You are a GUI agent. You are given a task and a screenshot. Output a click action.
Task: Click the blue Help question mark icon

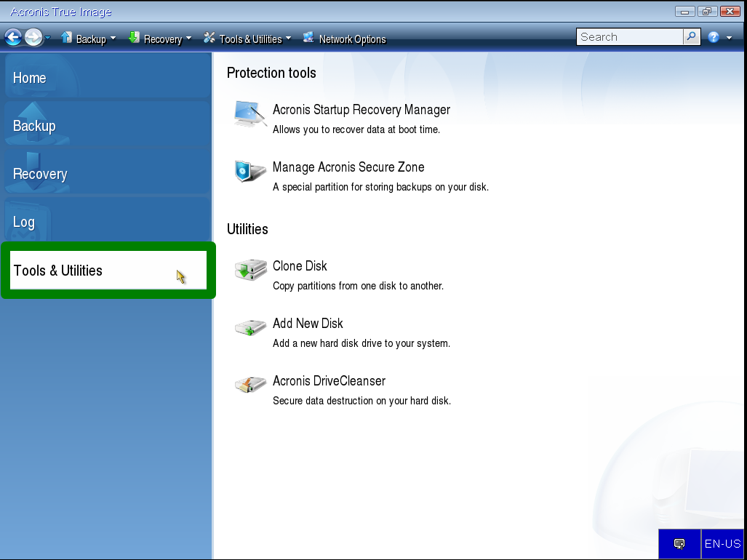714,38
